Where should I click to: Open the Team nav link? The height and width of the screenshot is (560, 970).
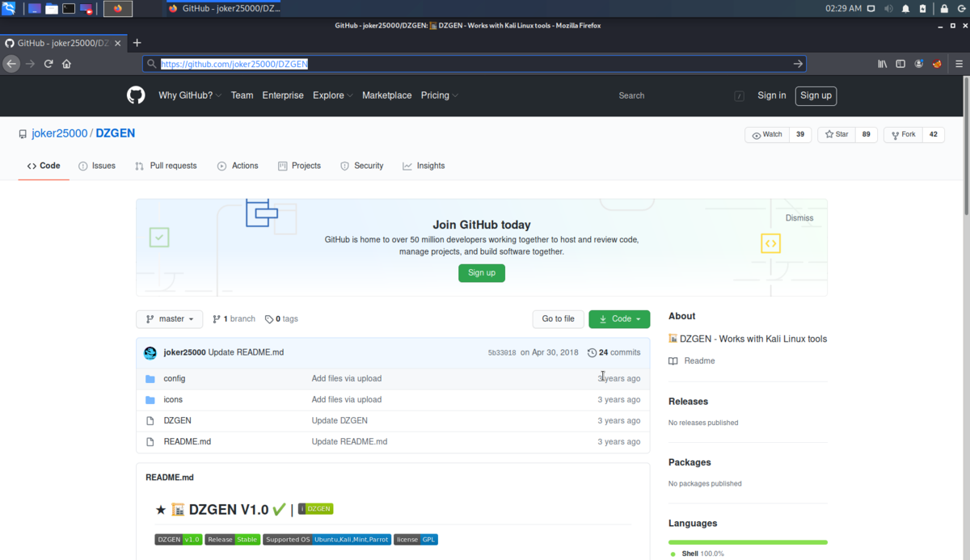click(242, 95)
